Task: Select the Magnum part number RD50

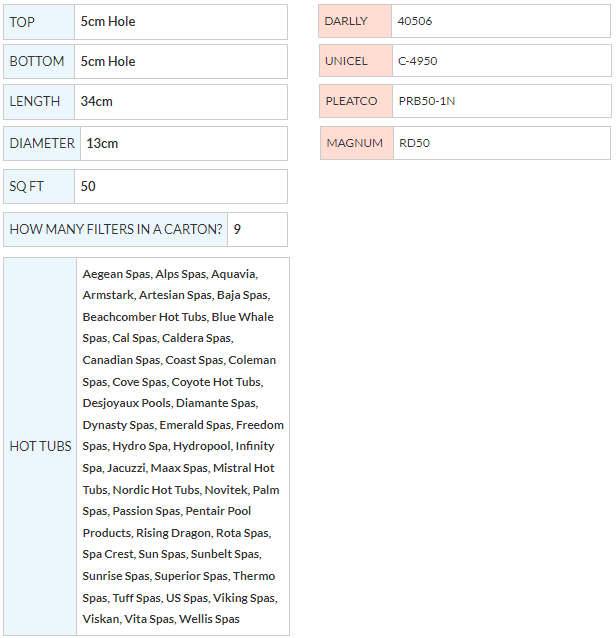Action: click(414, 143)
